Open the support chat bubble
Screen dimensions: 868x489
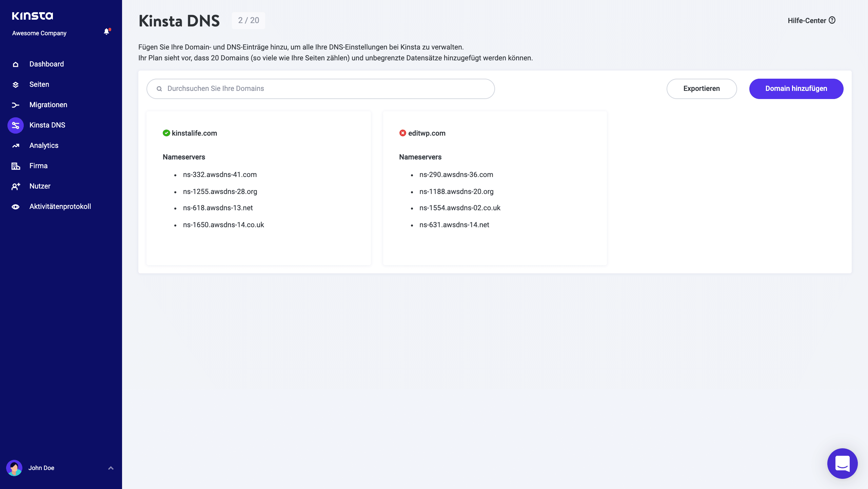point(843,464)
